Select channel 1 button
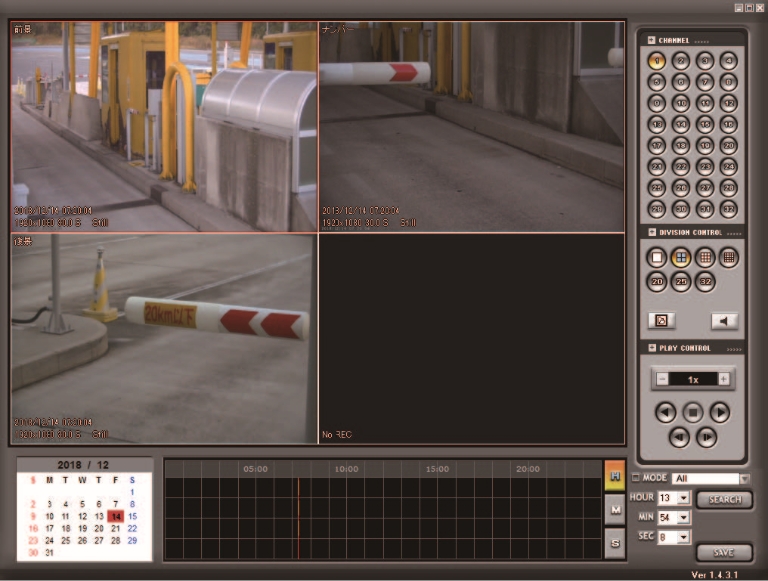Image resolution: width=768 pixels, height=581 pixels. tap(657, 61)
